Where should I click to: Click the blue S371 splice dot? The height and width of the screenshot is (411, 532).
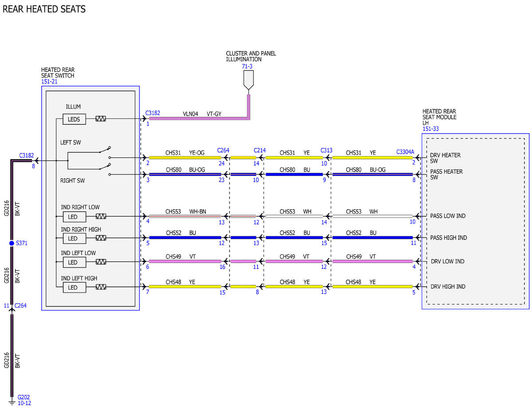(12, 243)
